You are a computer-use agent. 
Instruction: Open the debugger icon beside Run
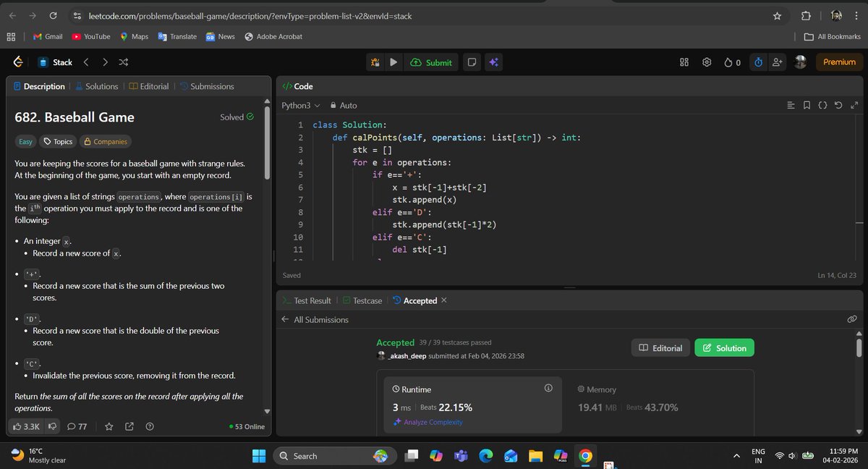click(x=375, y=62)
